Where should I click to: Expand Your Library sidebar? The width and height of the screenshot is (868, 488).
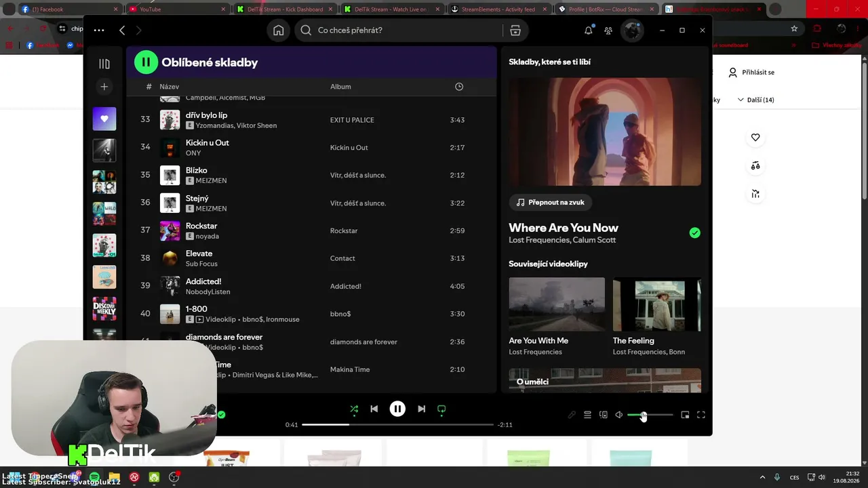(104, 64)
